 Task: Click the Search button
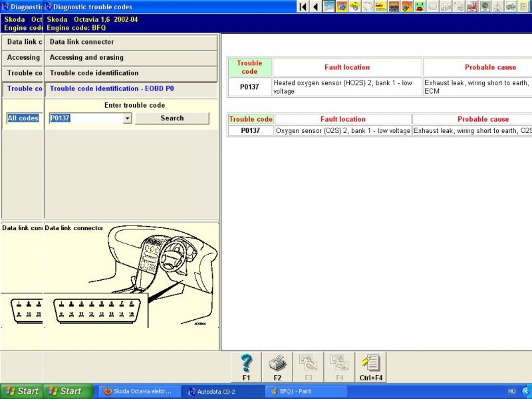click(172, 118)
